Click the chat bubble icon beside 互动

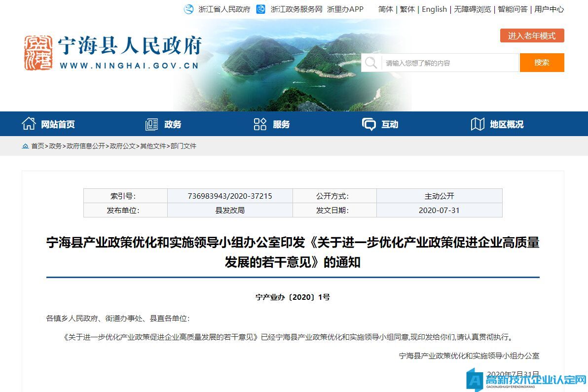(x=368, y=124)
